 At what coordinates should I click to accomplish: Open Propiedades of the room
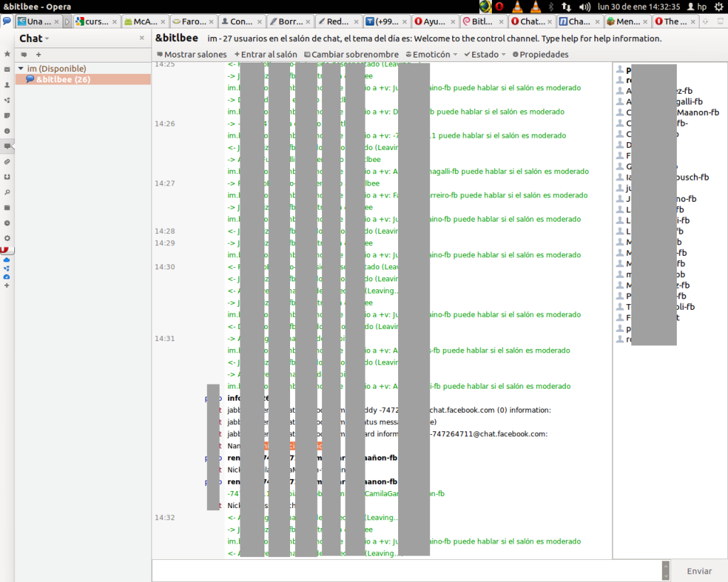click(540, 54)
